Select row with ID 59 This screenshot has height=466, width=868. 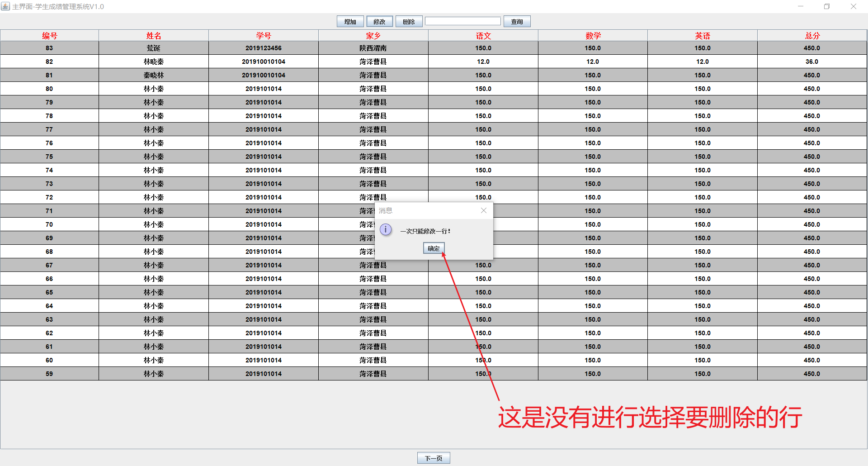pyautogui.click(x=434, y=374)
